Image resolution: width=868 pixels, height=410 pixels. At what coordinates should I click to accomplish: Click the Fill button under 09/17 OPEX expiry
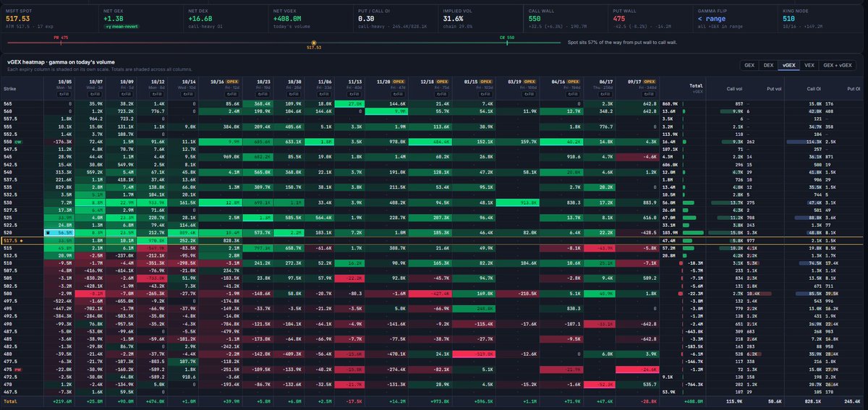tap(648, 94)
